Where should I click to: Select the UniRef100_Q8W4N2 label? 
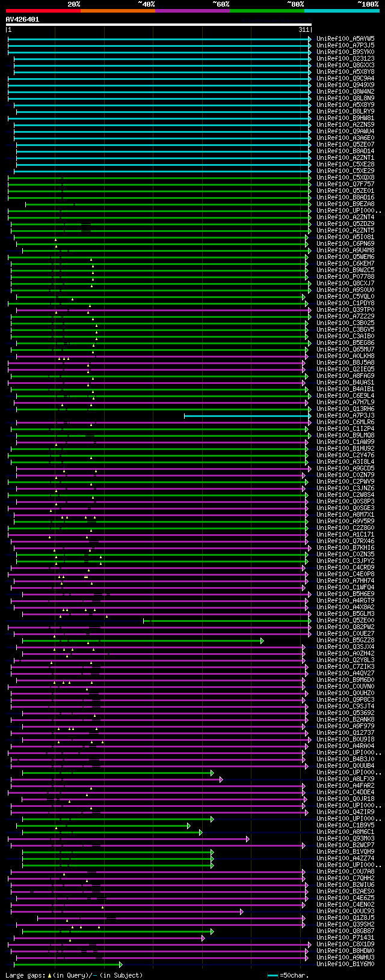point(345,91)
